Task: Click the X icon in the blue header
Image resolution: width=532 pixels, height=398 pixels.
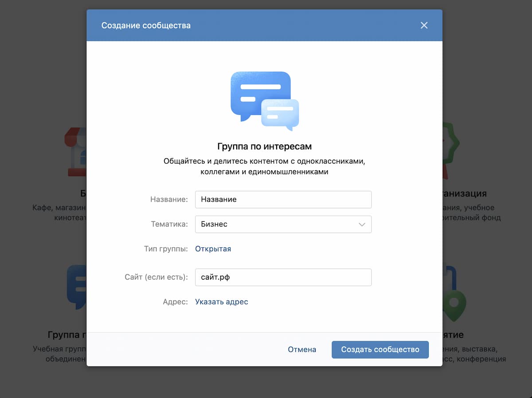Action: point(424,25)
